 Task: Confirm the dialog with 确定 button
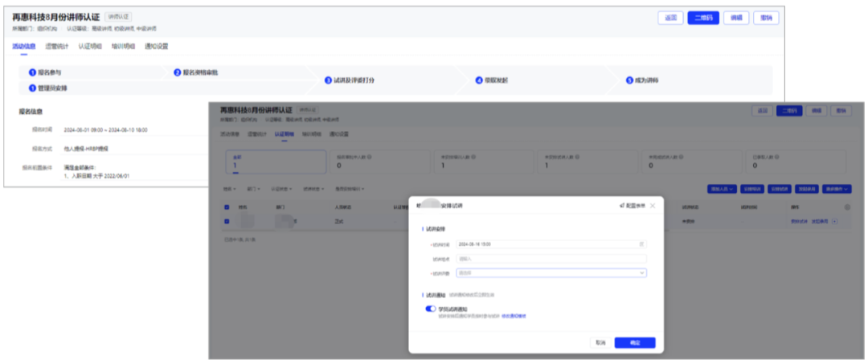point(635,343)
